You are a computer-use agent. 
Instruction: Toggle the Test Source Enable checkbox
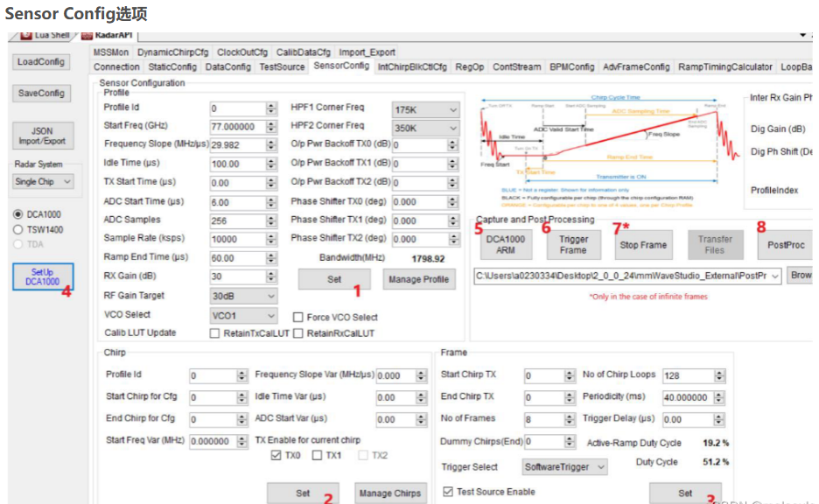point(448,492)
